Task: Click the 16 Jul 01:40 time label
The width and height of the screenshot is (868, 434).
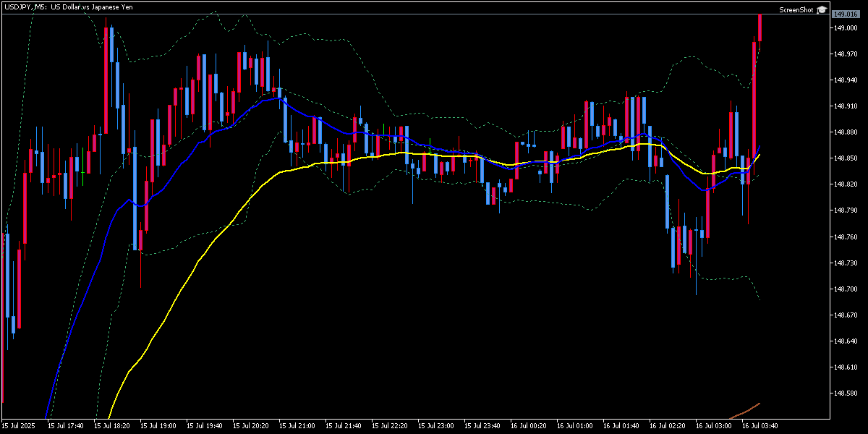Action: click(x=621, y=426)
